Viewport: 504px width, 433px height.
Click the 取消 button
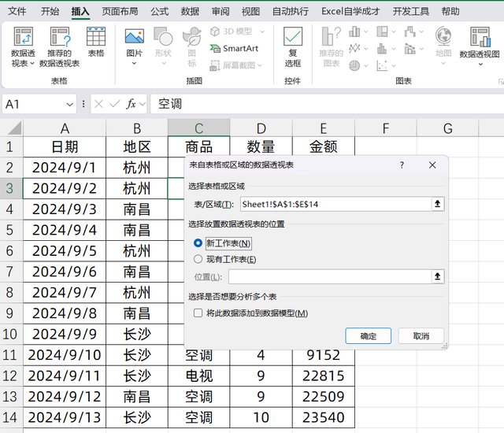(x=421, y=336)
